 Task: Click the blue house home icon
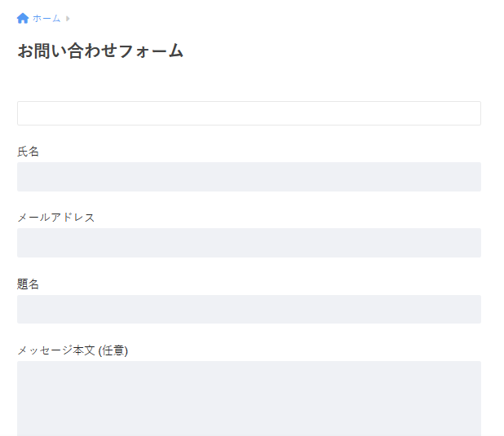[23, 18]
